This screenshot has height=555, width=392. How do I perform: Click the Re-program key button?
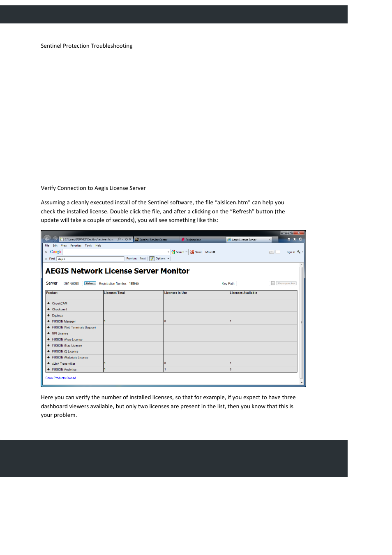[286, 283]
